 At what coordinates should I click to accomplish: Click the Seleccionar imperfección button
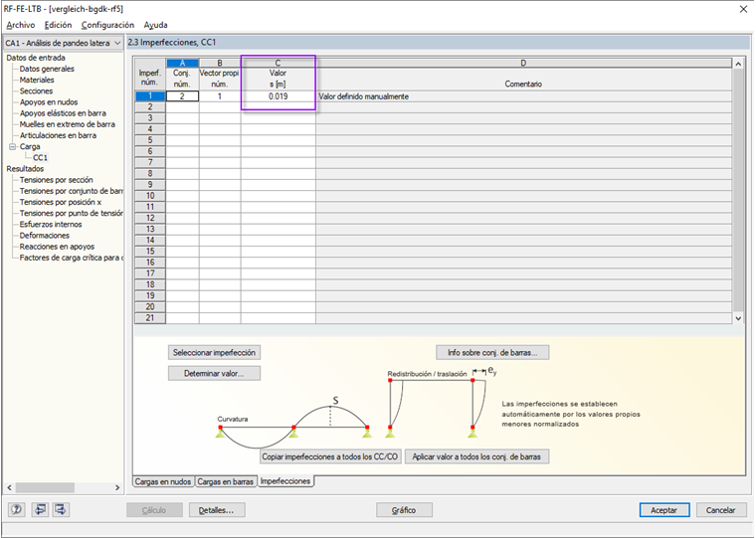(214, 352)
